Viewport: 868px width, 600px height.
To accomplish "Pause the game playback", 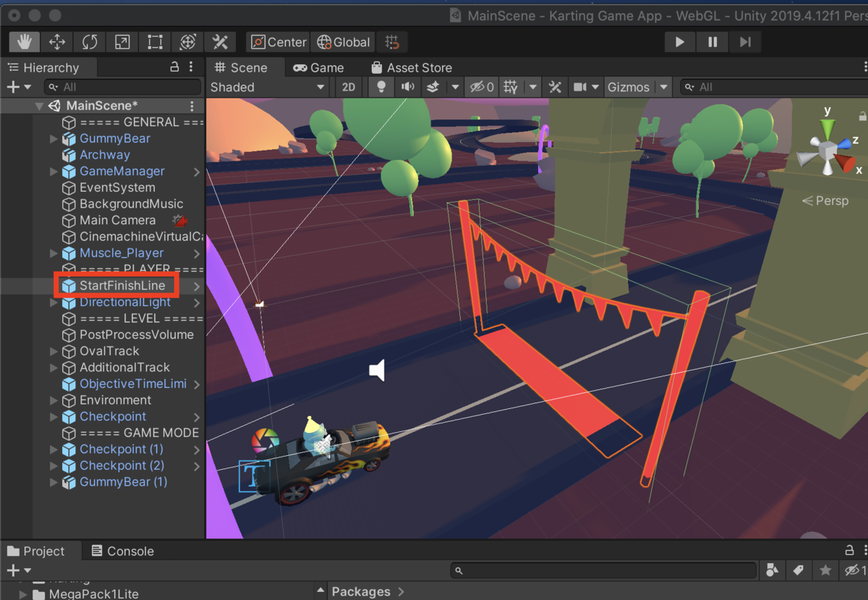I will click(x=712, y=42).
